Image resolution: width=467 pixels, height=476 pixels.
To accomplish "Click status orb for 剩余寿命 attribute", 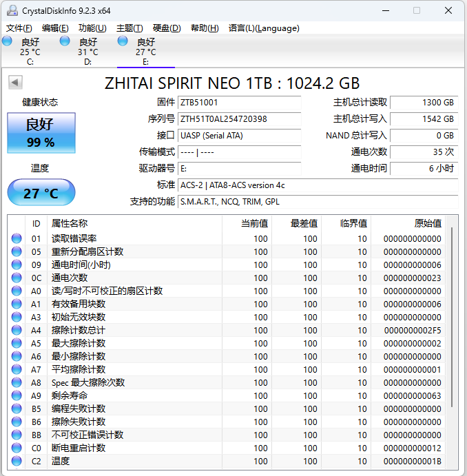I will [x=17, y=396].
